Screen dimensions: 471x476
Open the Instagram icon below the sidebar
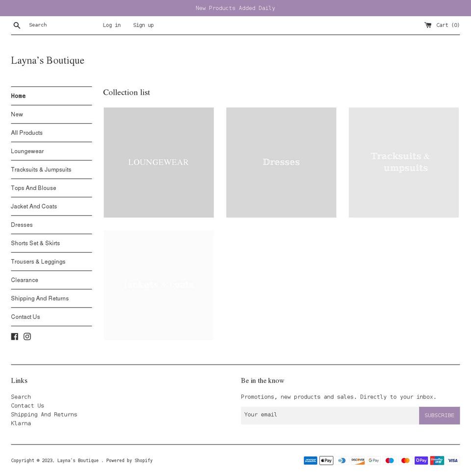click(27, 336)
